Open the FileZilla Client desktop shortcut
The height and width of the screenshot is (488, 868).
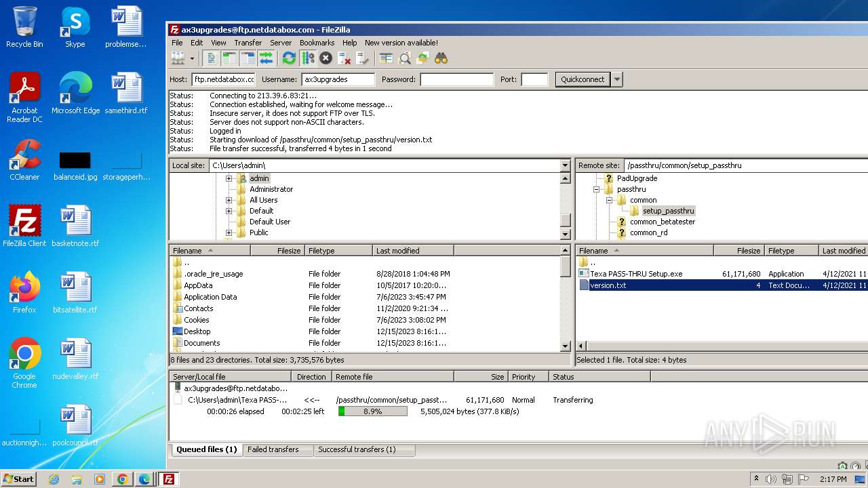(x=24, y=226)
